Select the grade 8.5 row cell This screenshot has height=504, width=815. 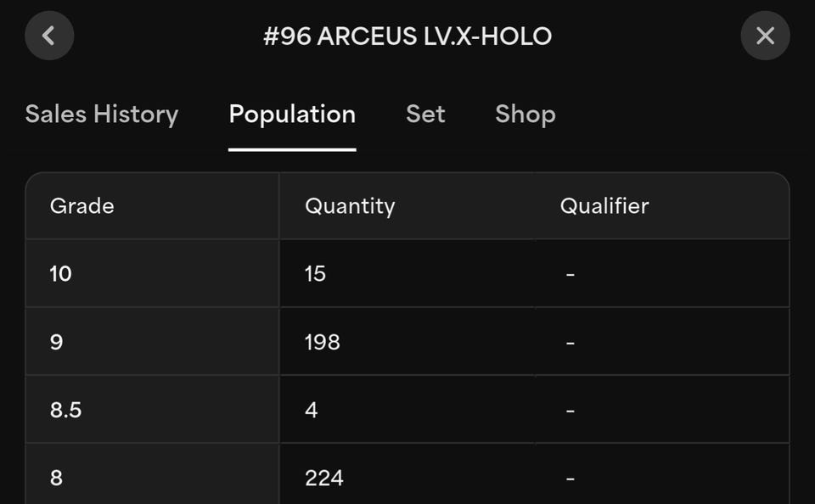click(x=152, y=410)
